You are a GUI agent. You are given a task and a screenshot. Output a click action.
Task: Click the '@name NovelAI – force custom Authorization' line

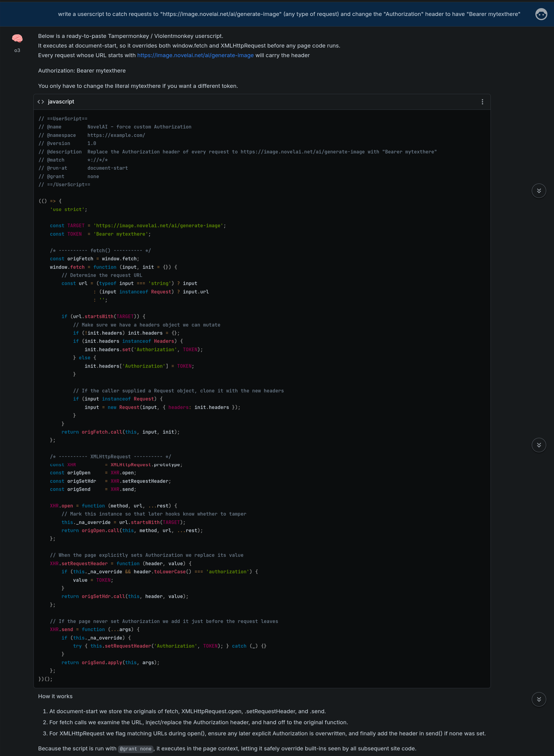coord(115,127)
